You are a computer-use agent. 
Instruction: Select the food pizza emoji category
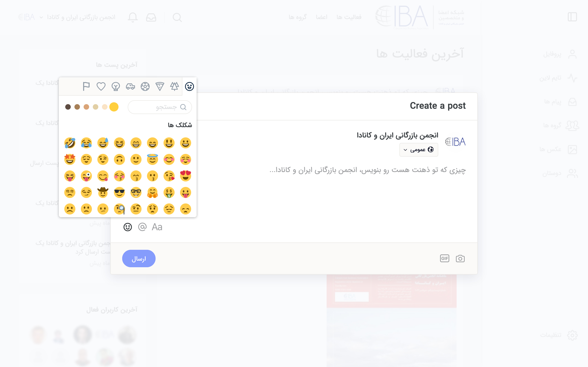pyautogui.click(x=160, y=86)
